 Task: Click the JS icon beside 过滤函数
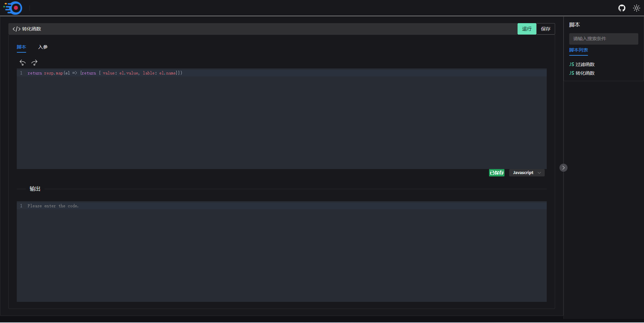pos(572,64)
